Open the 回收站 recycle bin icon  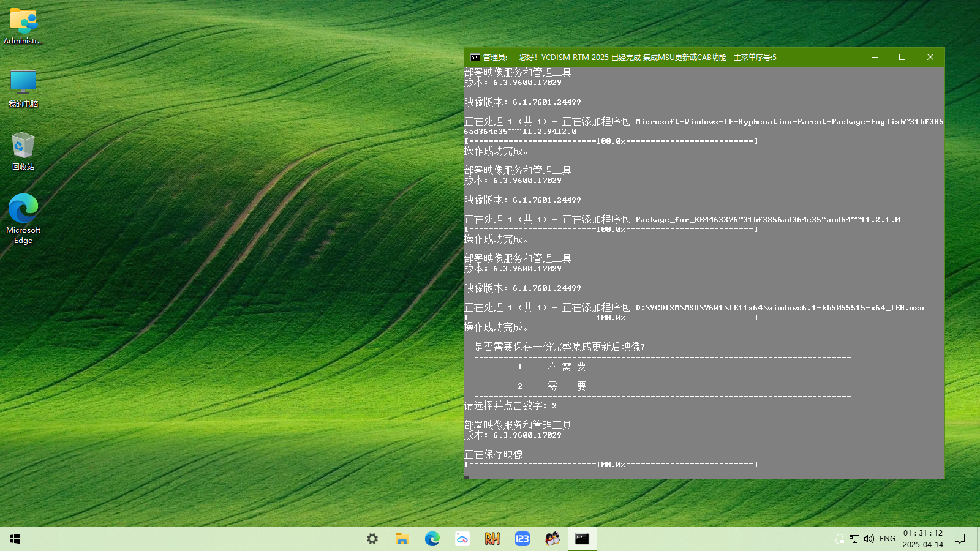(x=23, y=151)
